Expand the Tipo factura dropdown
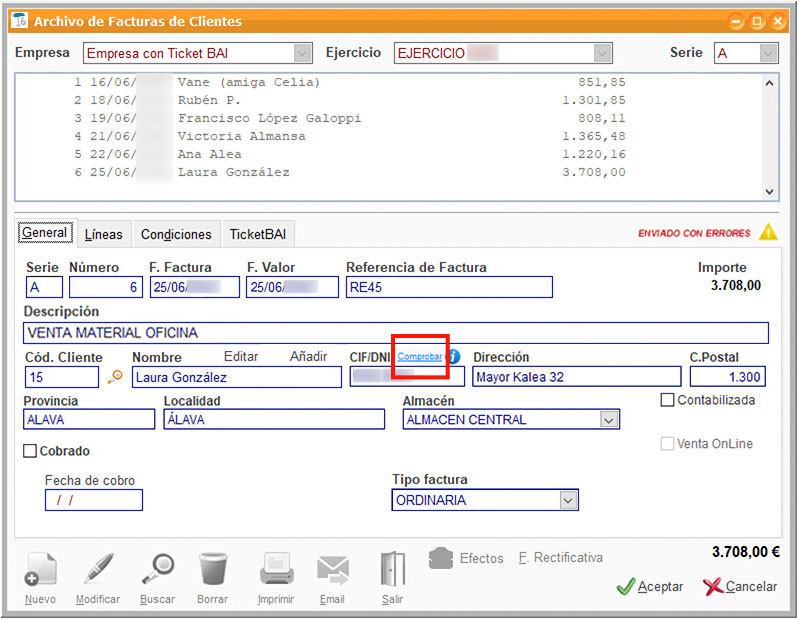This screenshot has width=797, height=619. pos(568,500)
